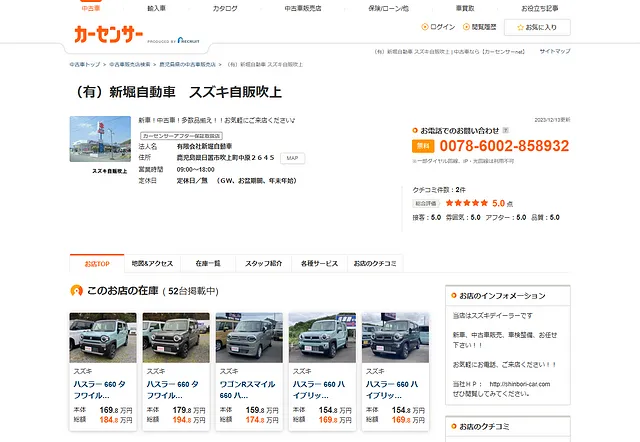
Task: Click the Recruit logo beside the site title
Action: (x=189, y=40)
